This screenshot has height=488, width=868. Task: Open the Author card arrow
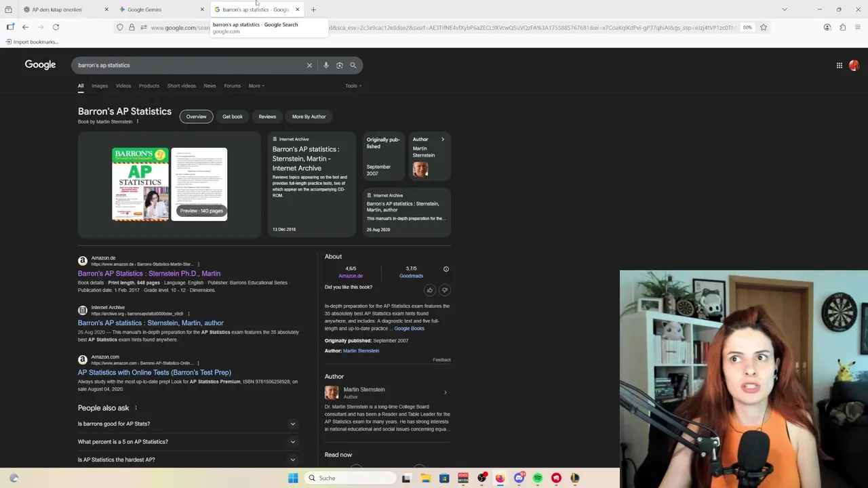[443, 140]
